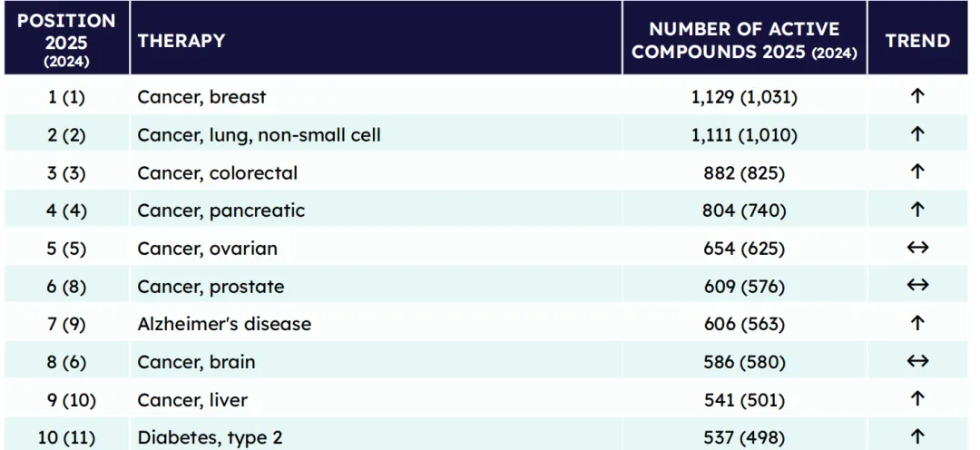The width and height of the screenshot is (980, 450).
Task: Select the "Alzheimer's disease" therapy cell
Action: coord(224,324)
